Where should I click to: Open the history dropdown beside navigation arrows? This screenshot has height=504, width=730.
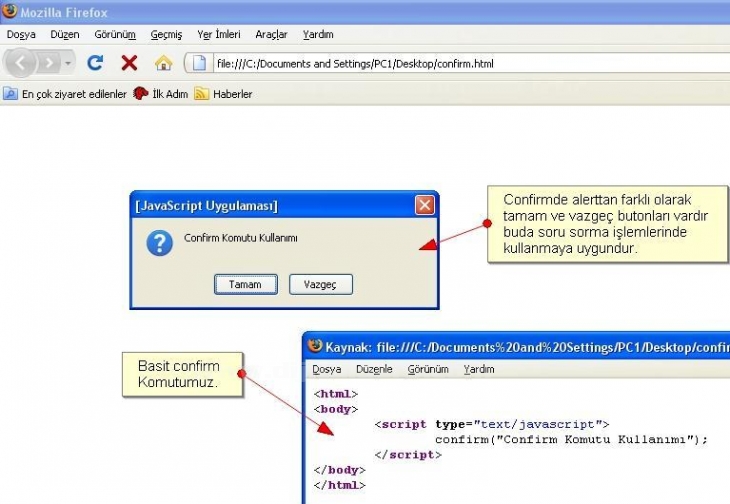68,63
